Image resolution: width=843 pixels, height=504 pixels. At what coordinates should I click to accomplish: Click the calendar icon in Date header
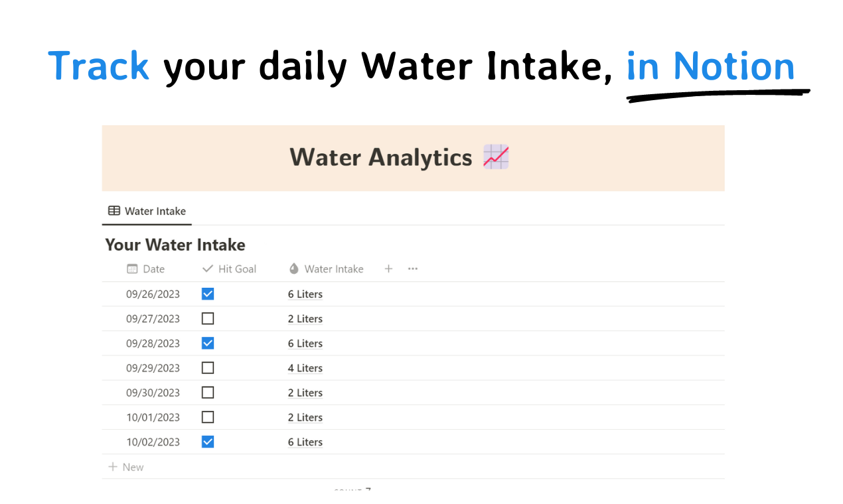(132, 269)
